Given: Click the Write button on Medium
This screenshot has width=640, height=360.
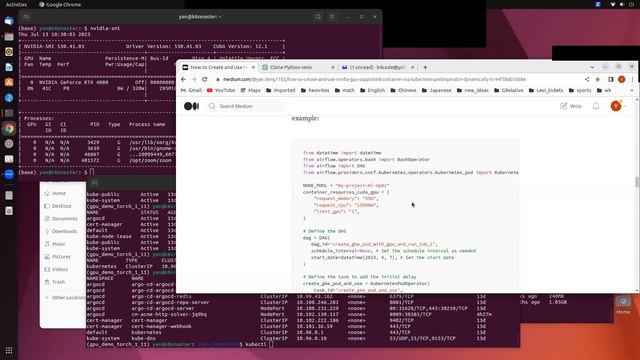Looking at the screenshot, I should coord(571,106).
